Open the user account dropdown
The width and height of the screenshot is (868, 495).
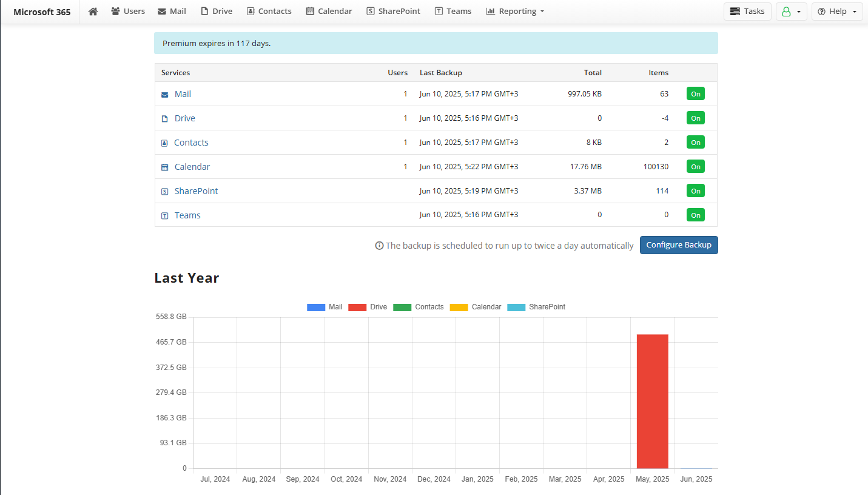[791, 12]
